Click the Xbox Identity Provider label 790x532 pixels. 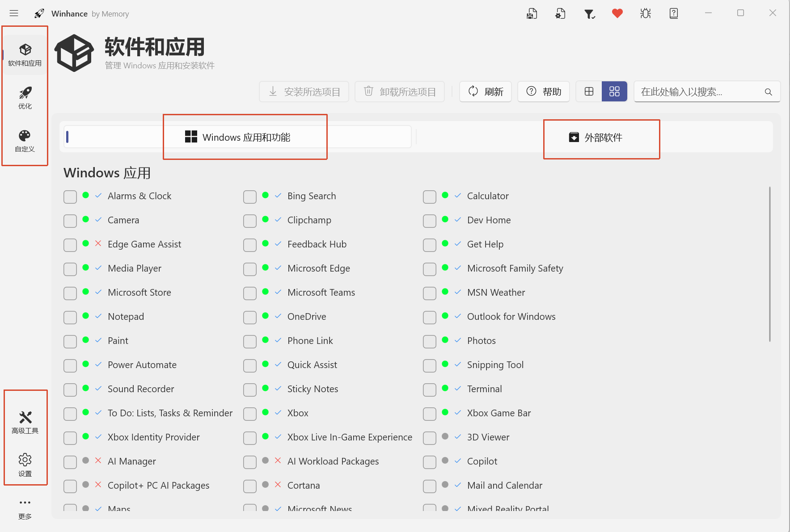pyautogui.click(x=154, y=437)
